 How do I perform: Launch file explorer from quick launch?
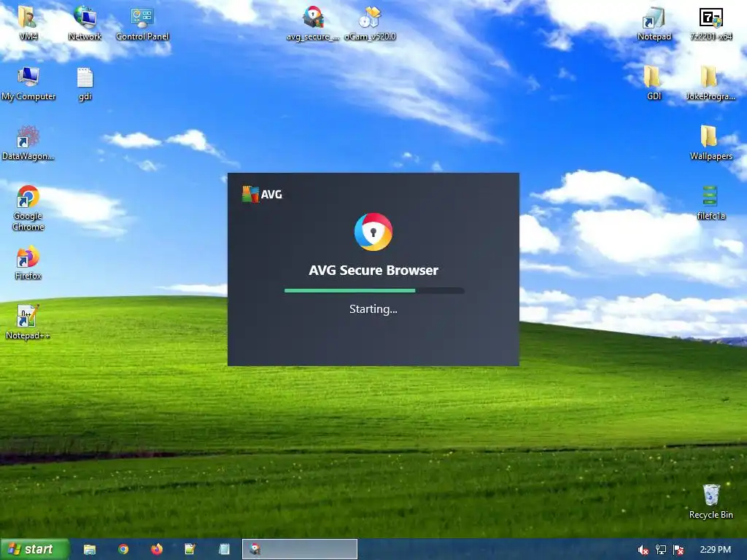[x=90, y=549]
